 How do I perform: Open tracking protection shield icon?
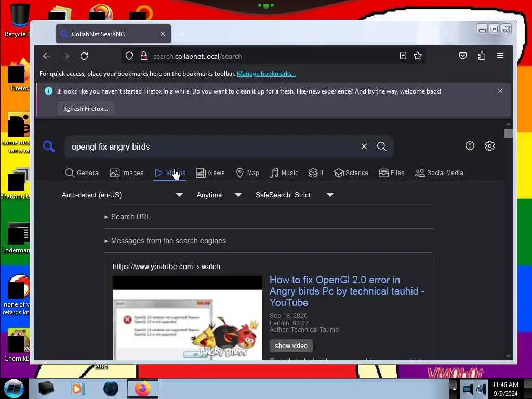point(129,56)
